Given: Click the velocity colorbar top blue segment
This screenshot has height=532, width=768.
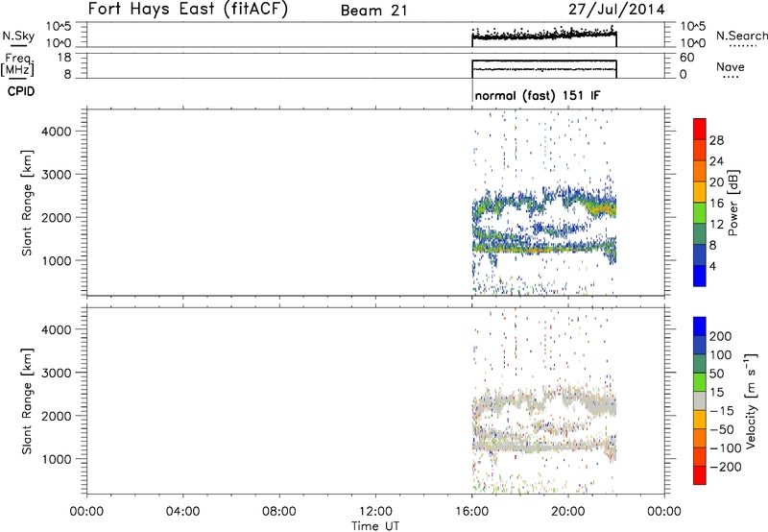Looking at the screenshot, I should tap(700, 326).
